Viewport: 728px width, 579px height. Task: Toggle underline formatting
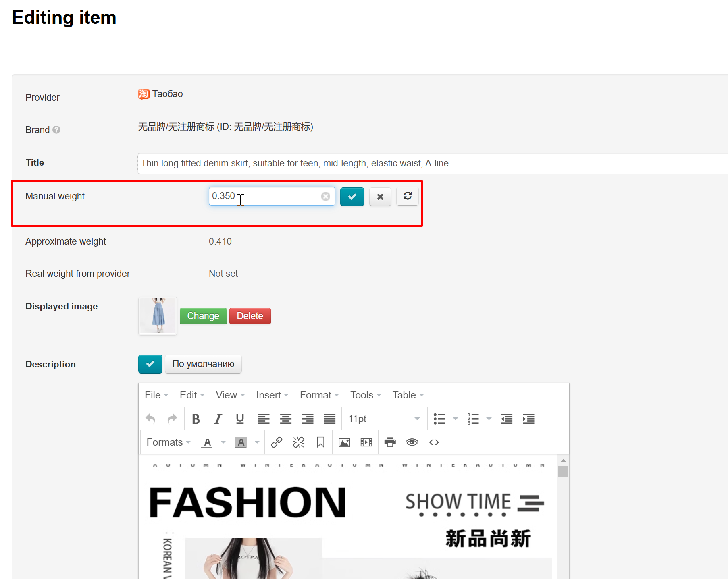point(240,419)
